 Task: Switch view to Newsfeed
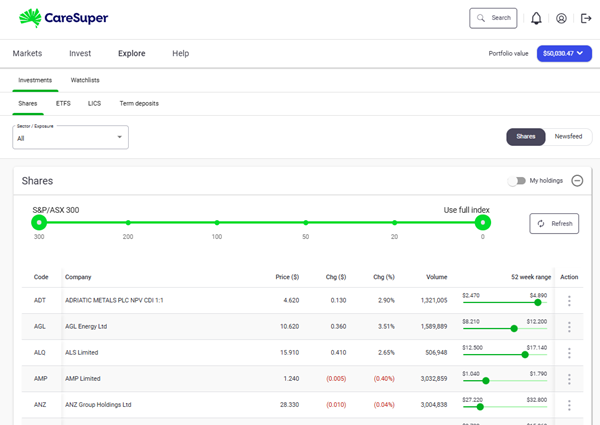click(x=568, y=137)
